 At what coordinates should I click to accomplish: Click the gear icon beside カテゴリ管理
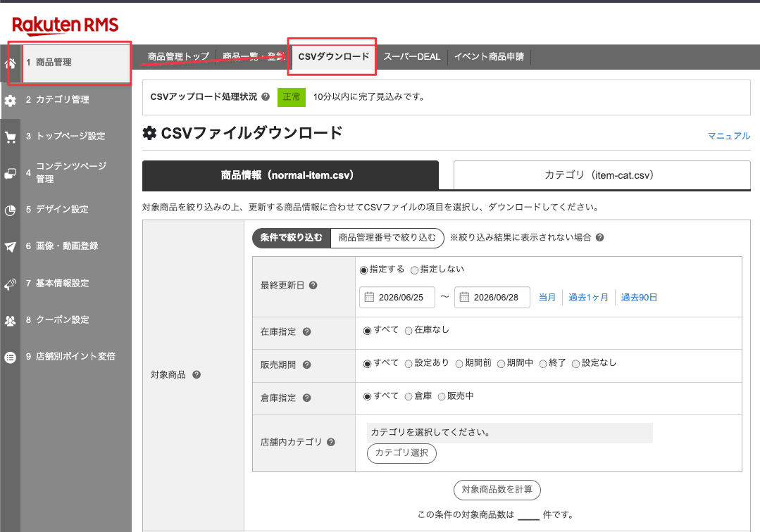10,100
